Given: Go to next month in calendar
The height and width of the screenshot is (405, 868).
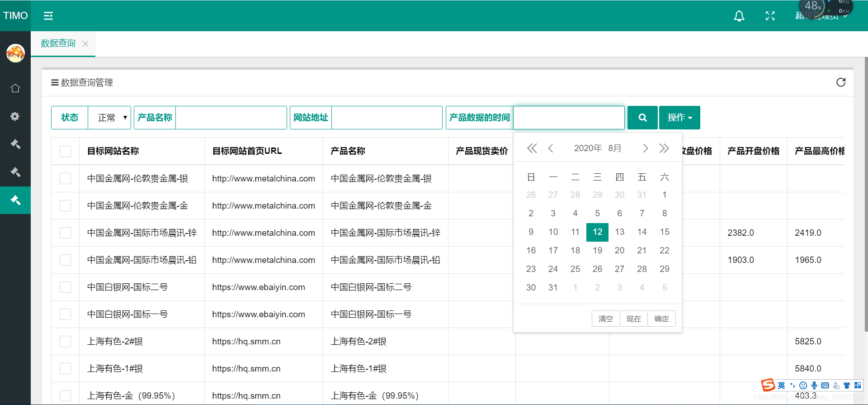Looking at the screenshot, I should 645,148.
